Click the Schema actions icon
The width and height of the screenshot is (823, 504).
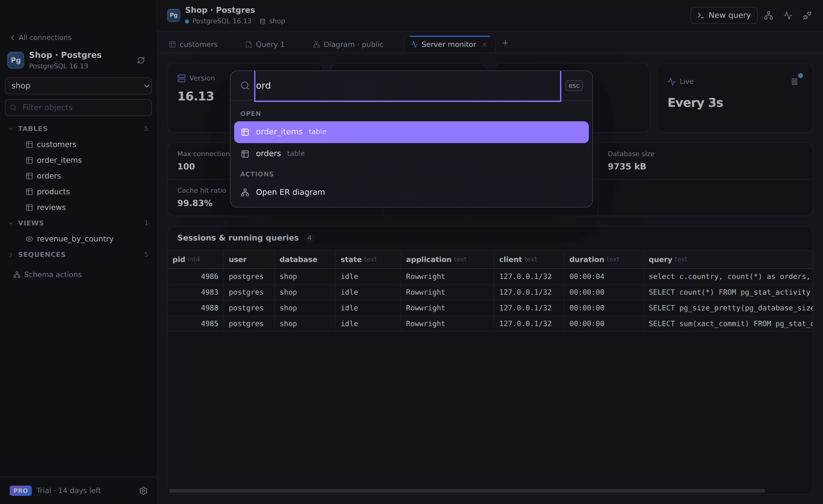click(x=17, y=275)
